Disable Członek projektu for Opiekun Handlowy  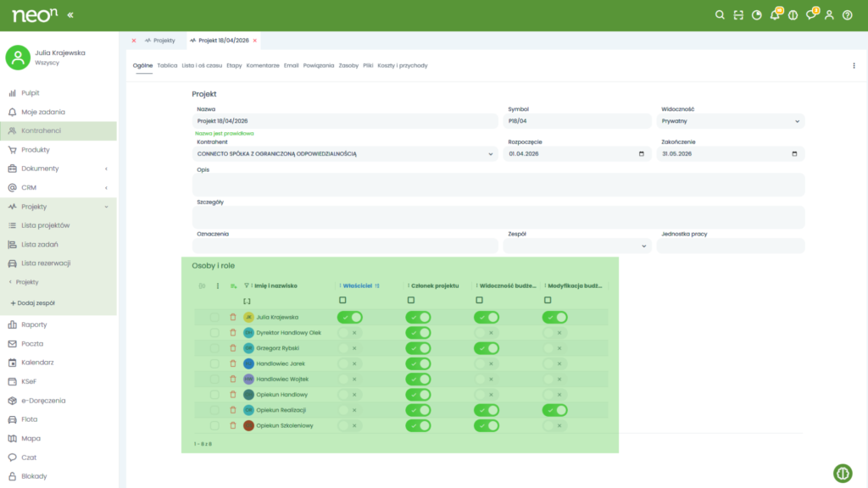418,395
